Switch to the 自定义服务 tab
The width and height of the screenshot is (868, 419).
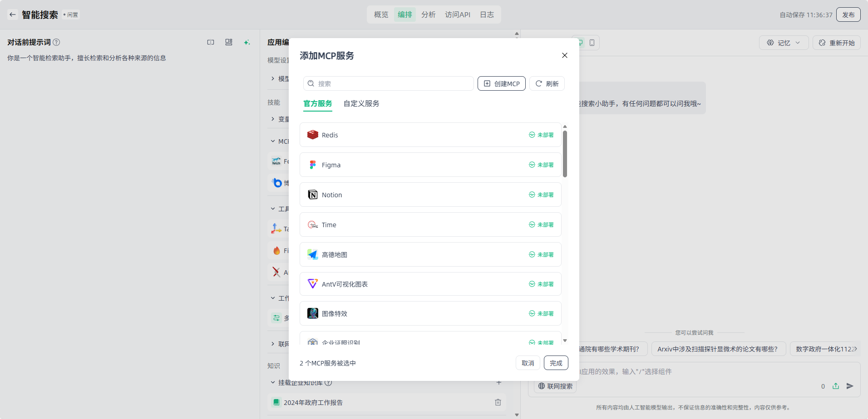(361, 103)
